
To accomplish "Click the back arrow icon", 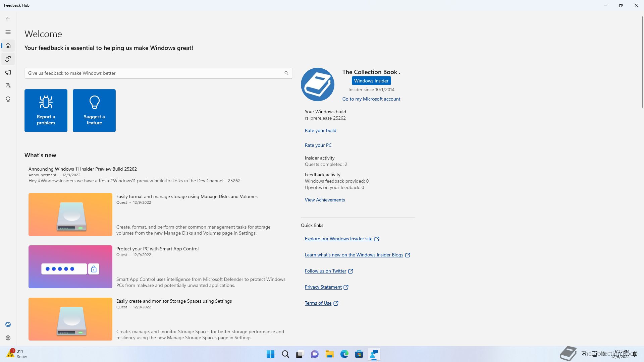I will point(8,19).
